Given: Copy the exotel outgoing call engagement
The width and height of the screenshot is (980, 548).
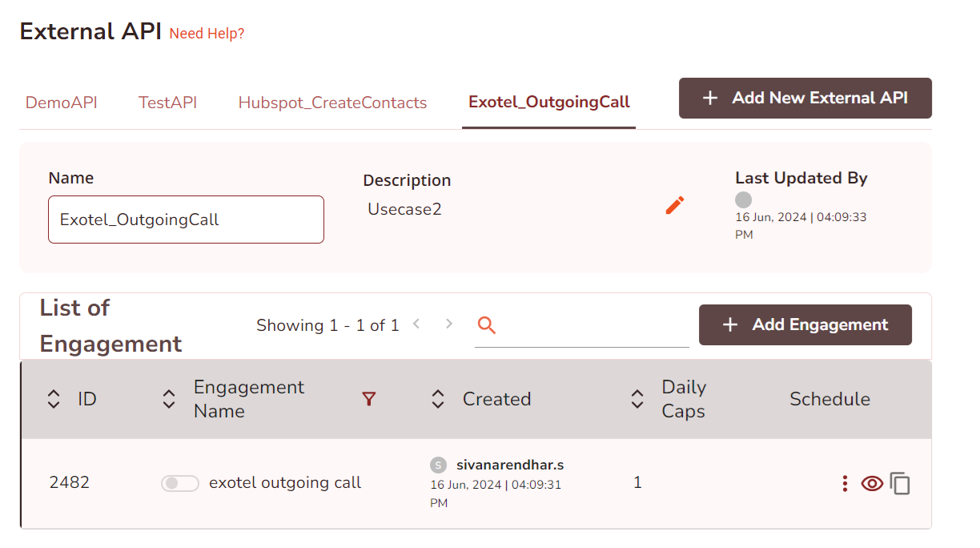Looking at the screenshot, I should (901, 484).
